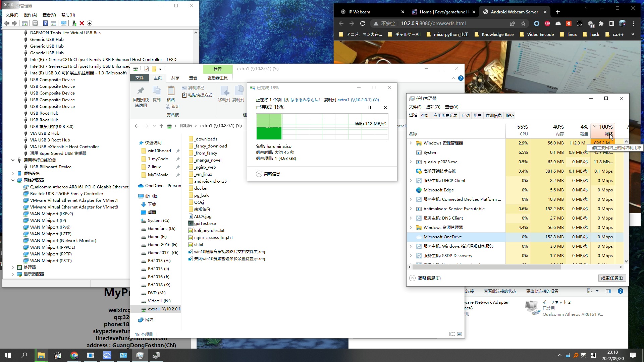
Task: Switch to 性能 tab in Task Manager
Action: point(425,115)
